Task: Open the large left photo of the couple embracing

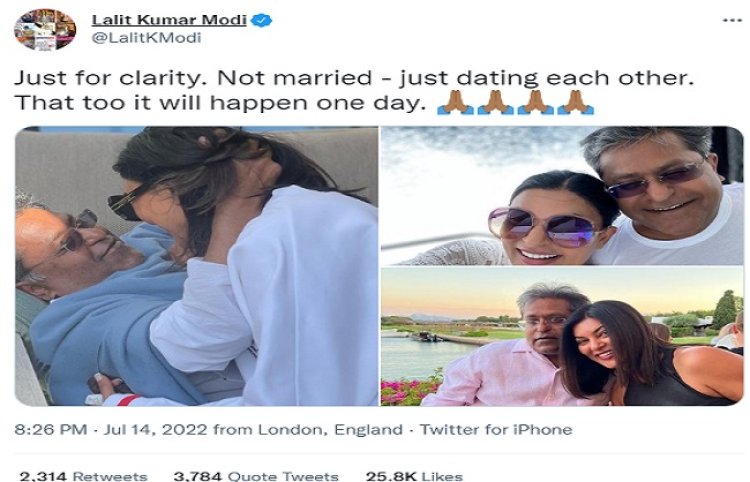Action: point(197,266)
